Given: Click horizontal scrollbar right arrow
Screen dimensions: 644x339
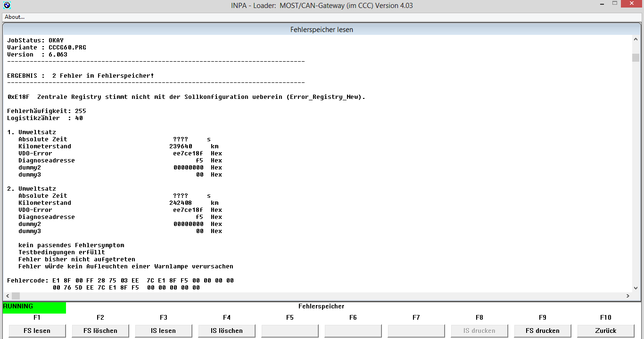Looking at the screenshot, I should [628, 296].
